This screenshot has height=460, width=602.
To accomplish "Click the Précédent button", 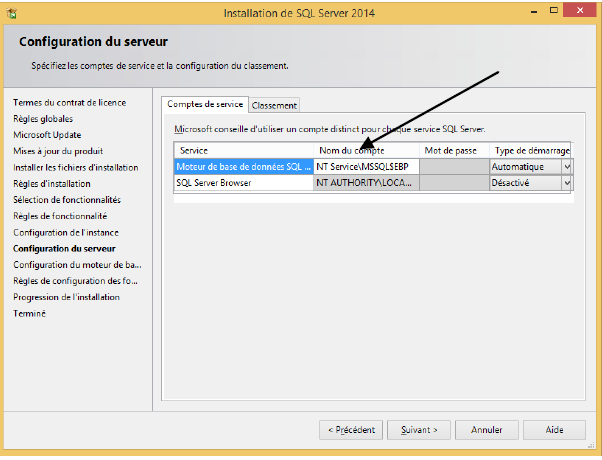I will pyautogui.click(x=351, y=430).
